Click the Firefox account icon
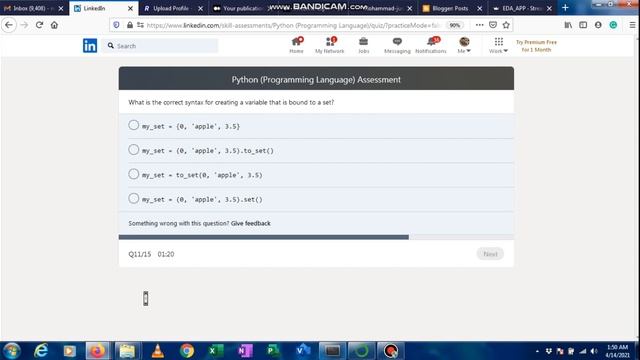 pos(598,25)
